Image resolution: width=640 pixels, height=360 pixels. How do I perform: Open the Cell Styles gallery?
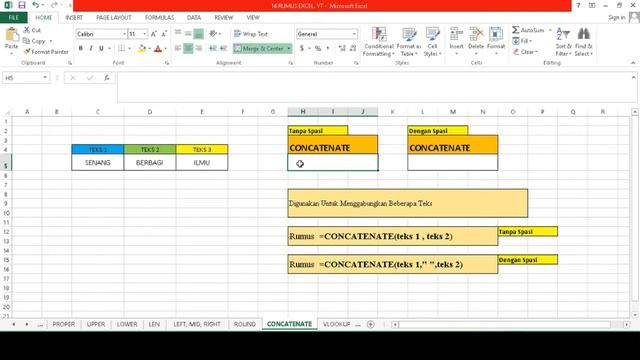(432, 42)
